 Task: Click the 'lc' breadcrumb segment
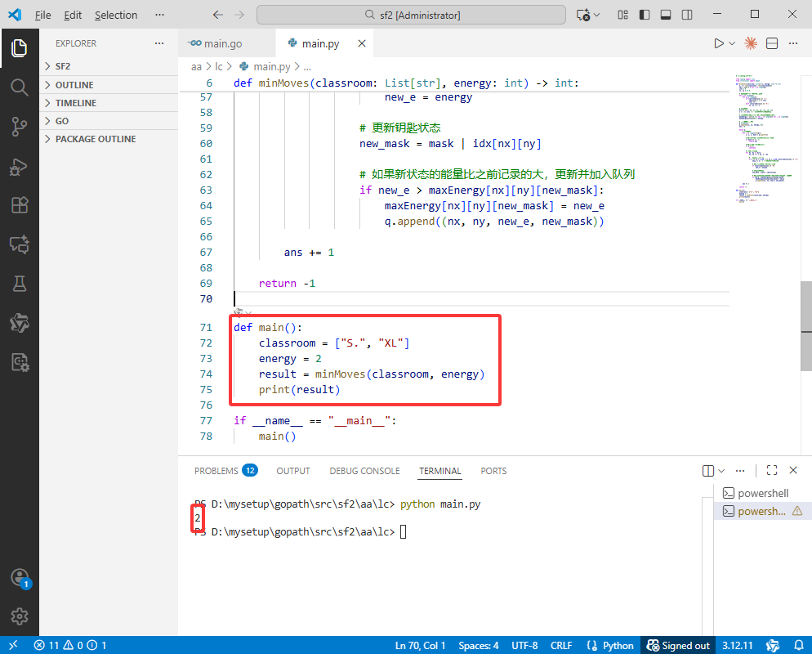219,67
